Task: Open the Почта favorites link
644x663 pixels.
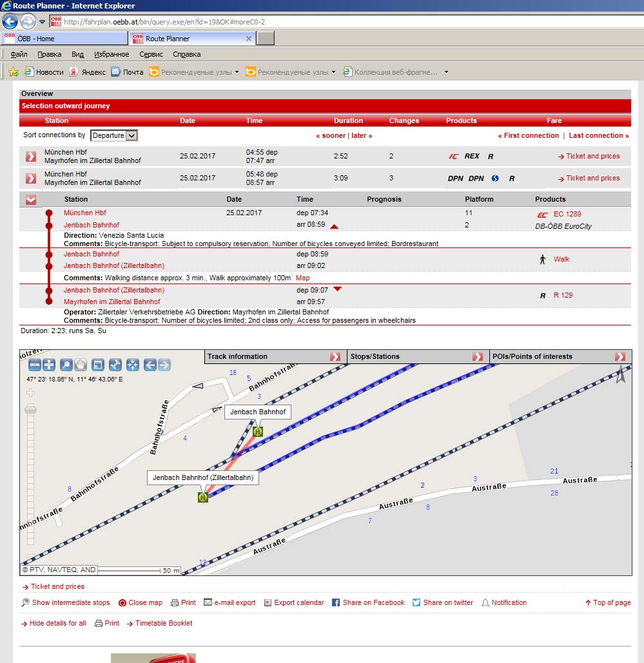Action: click(x=128, y=72)
